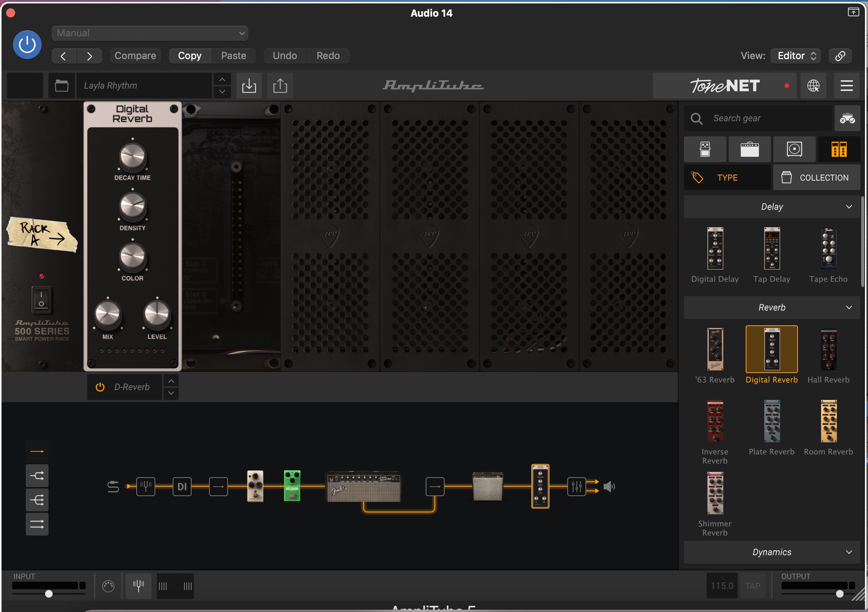Open the hamburger main menu
868x612 pixels.
[846, 86]
